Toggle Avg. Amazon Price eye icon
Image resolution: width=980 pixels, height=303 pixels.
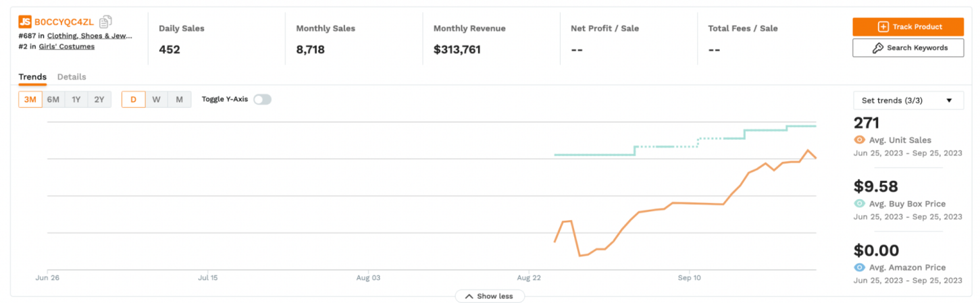coord(859,267)
